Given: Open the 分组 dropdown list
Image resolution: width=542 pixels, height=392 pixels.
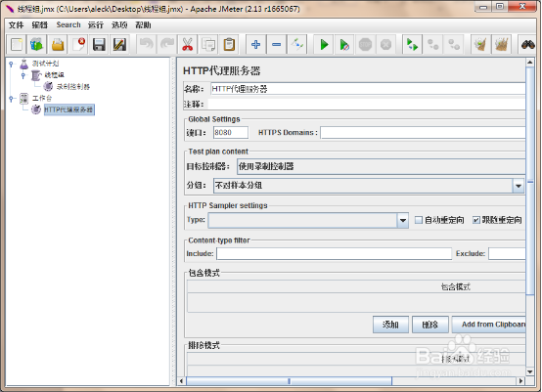Looking at the screenshot, I should point(519,186).
